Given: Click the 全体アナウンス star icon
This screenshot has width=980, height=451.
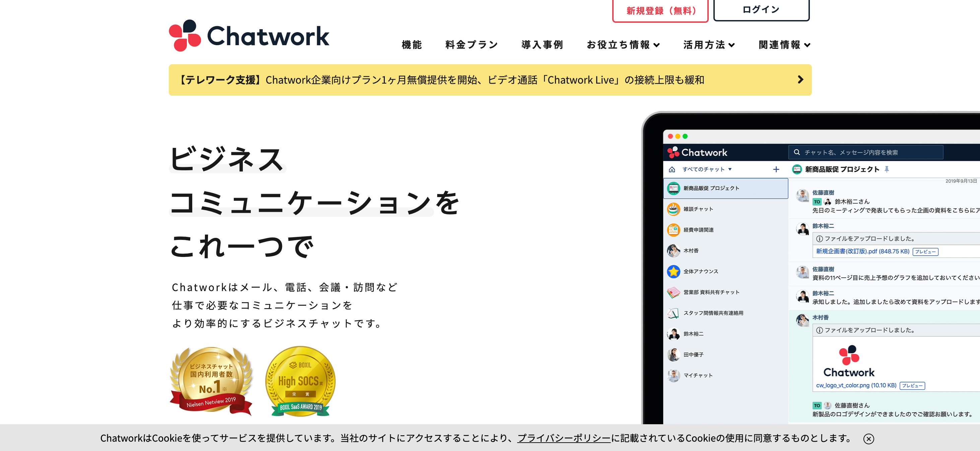Looking at the screenshot, I should point(673,272).
